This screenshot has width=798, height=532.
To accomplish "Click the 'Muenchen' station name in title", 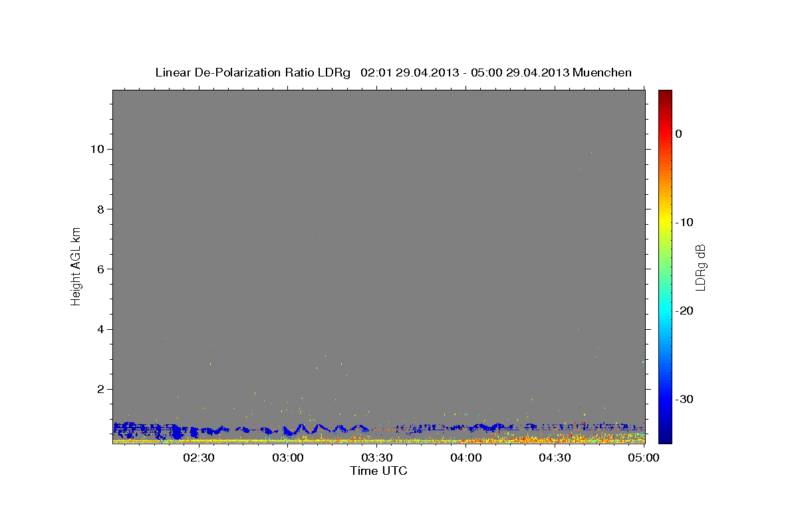I will [602, 72].
